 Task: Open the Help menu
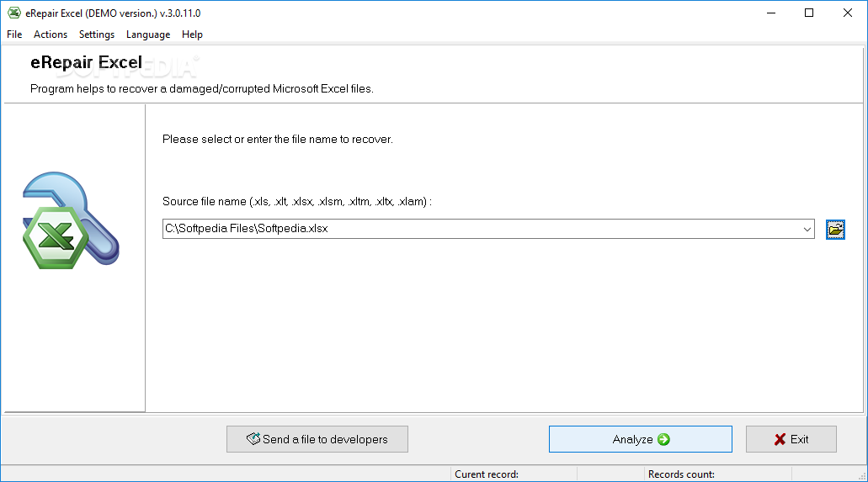pyautogui.click(x=192, y=34)
